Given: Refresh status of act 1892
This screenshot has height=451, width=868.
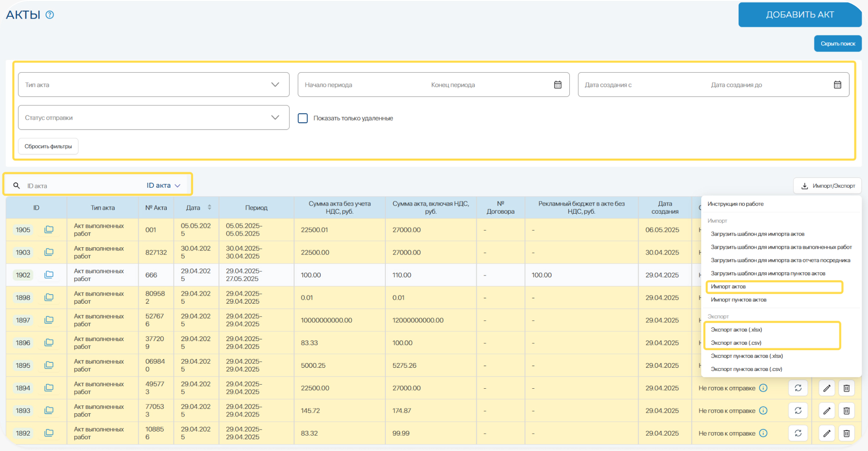Looking at the screenshot, I should click(798, 433).
